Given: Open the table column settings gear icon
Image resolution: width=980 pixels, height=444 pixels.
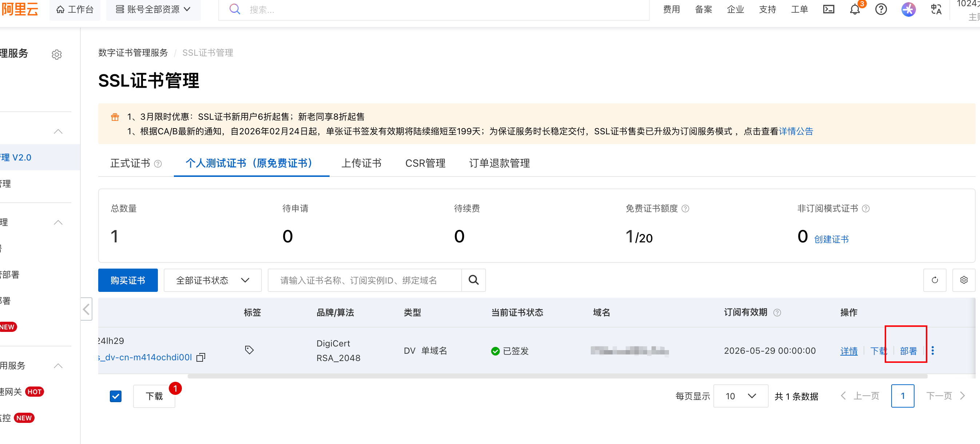Looking at the screenshot, I should [963, 280].
